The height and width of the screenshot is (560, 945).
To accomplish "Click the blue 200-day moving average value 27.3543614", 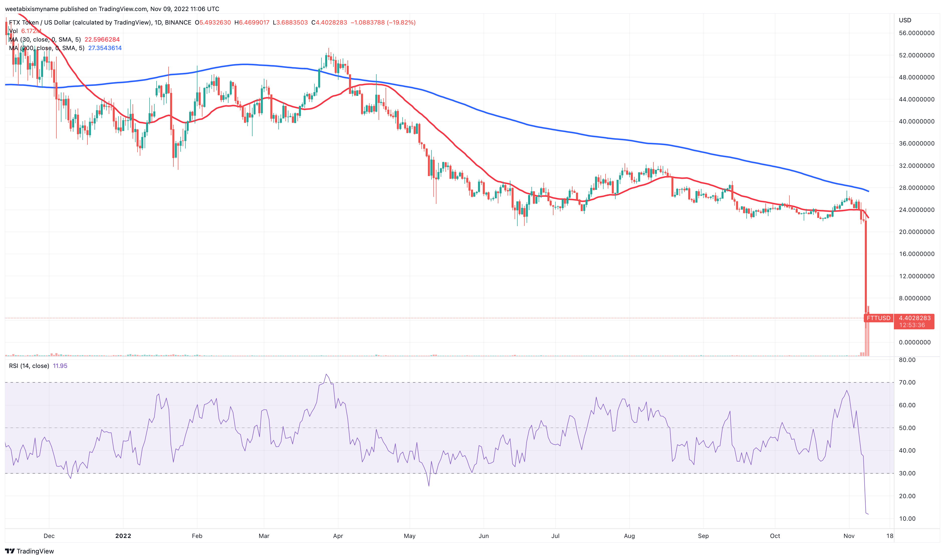I will click(105, 48).
